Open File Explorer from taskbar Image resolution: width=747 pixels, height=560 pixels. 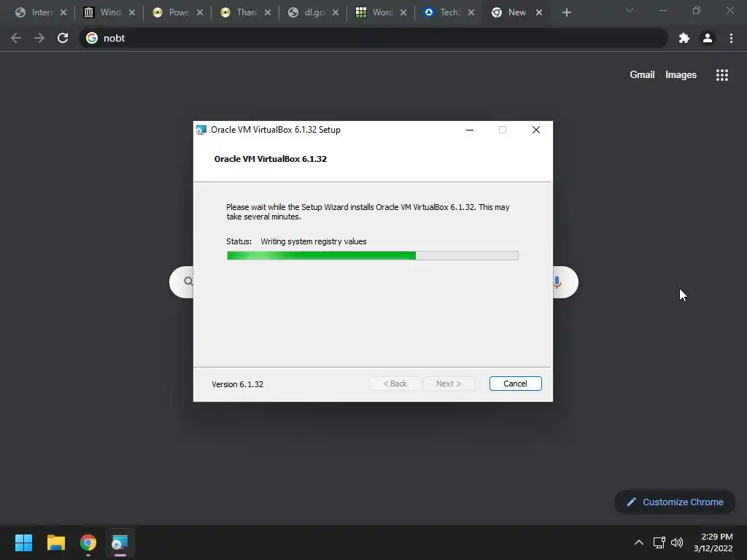point(55,542)
